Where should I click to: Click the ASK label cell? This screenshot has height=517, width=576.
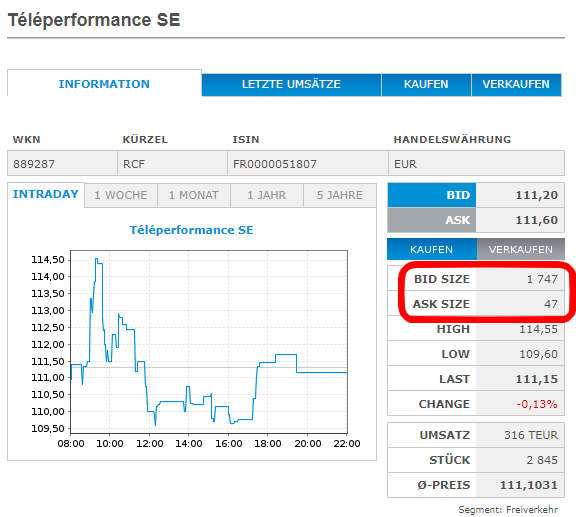click(432, 220)
